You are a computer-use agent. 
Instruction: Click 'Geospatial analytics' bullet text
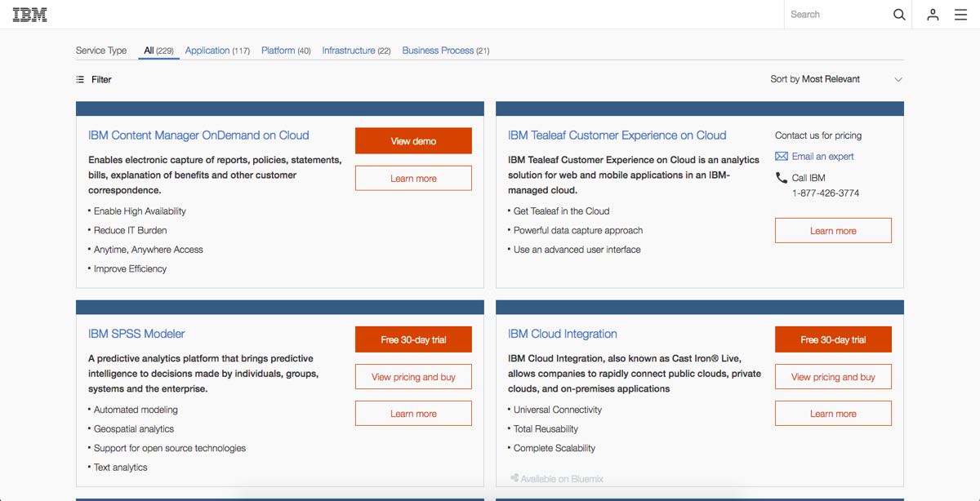point(134,428)
